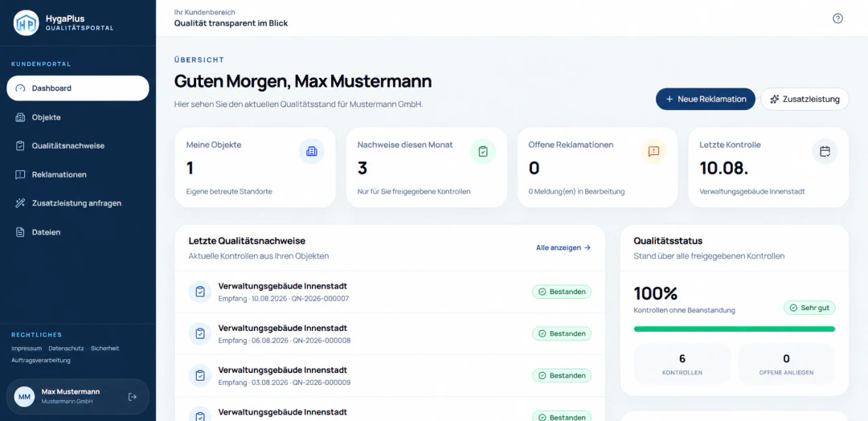Go to Qualitätsnachweise in the sidebar
The height and width of the screenshot is (421, 868).
(78, 145)
